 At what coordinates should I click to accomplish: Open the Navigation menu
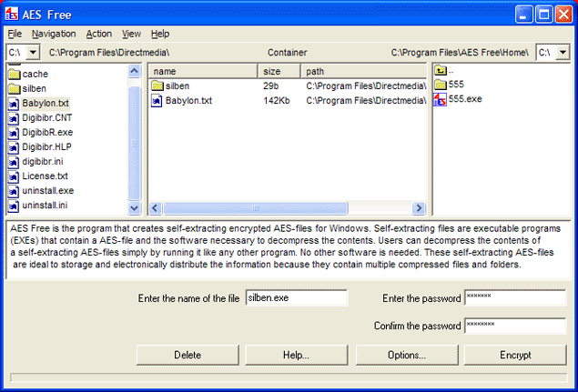[54, 34]
